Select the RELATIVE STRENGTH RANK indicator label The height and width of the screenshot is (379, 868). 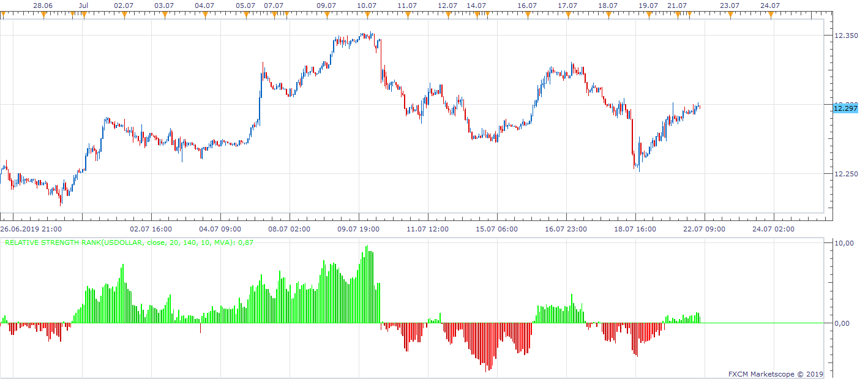click(129, 242)
